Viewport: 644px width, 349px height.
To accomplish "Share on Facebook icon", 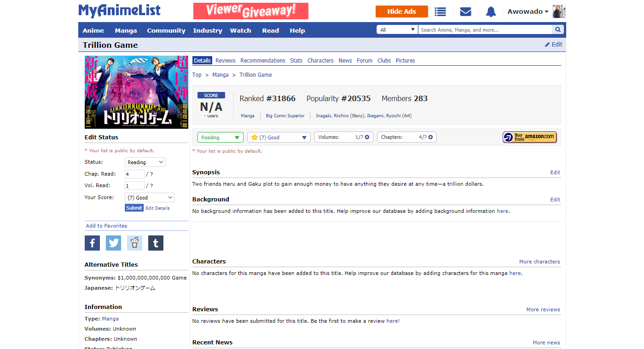I will 92,243.
